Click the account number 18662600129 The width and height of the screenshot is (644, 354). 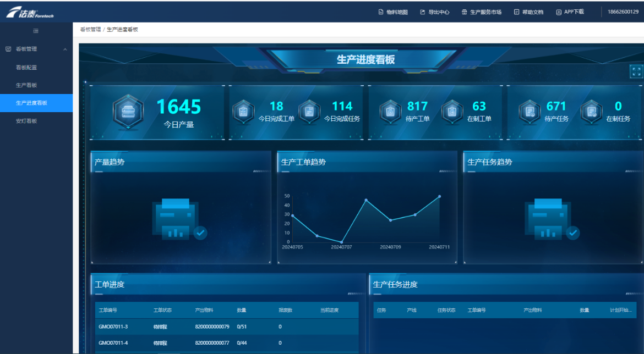tap(623, 12)
